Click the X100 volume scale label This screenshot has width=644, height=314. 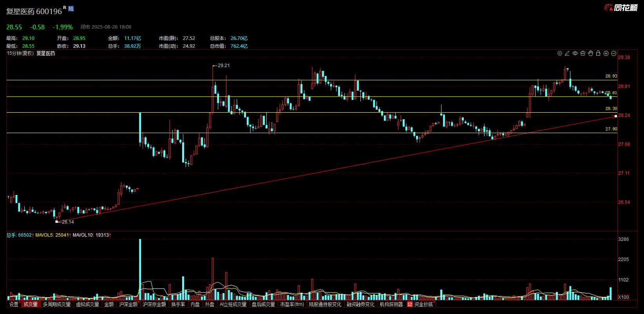(623, 298)
